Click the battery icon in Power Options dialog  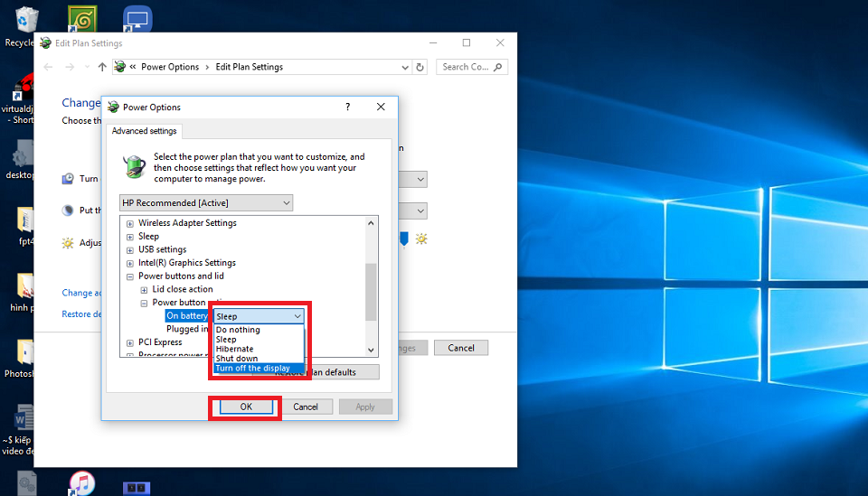tap(134, 166)
